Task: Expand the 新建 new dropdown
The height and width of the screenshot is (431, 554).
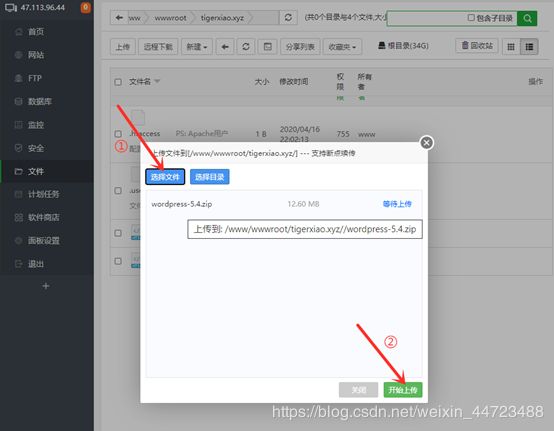Action: click(197, 47)
